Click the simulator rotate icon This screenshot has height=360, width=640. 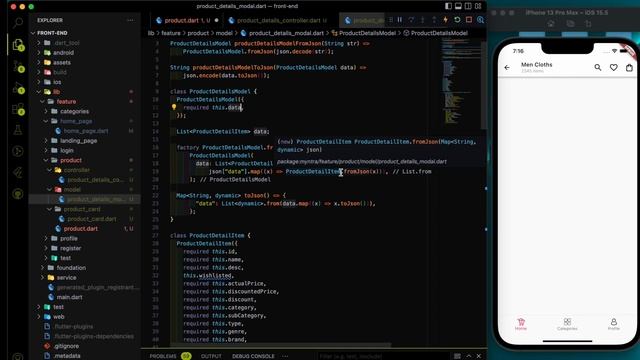[588, 24]
